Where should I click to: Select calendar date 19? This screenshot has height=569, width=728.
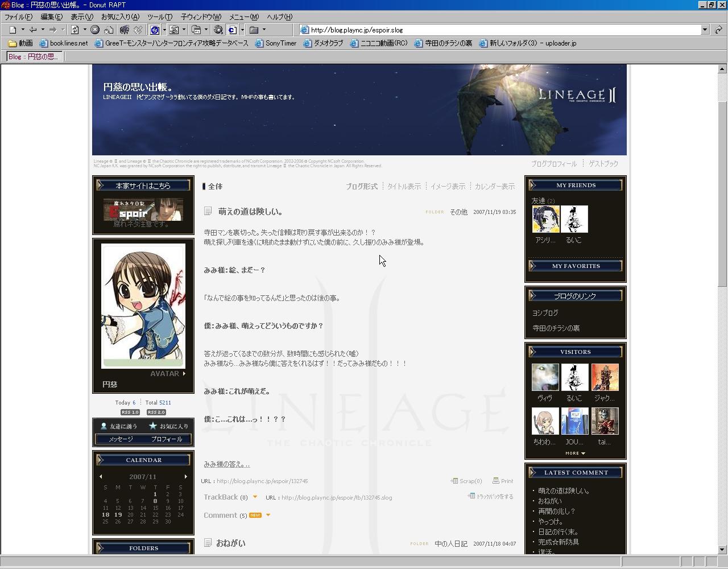point(118,514)
